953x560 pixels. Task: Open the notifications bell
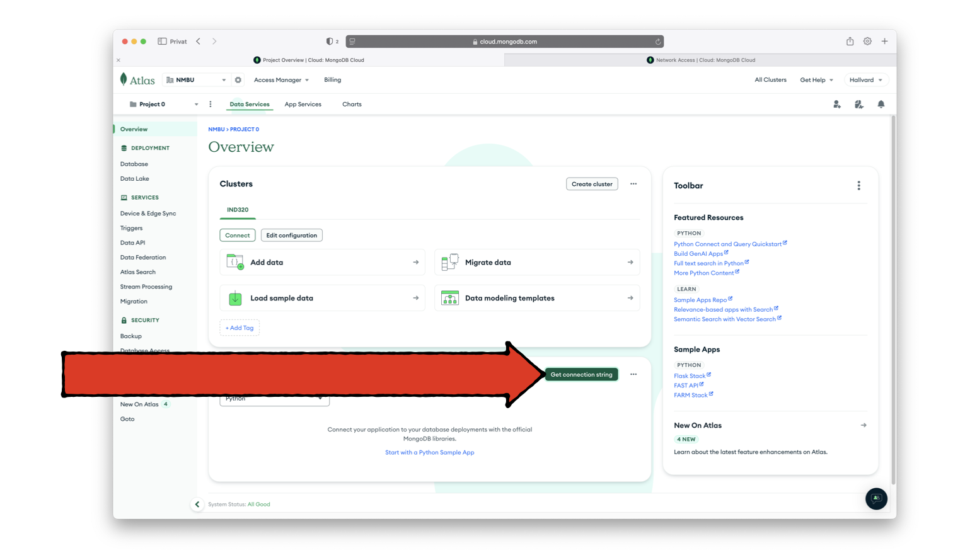click(x=881, y=105)
